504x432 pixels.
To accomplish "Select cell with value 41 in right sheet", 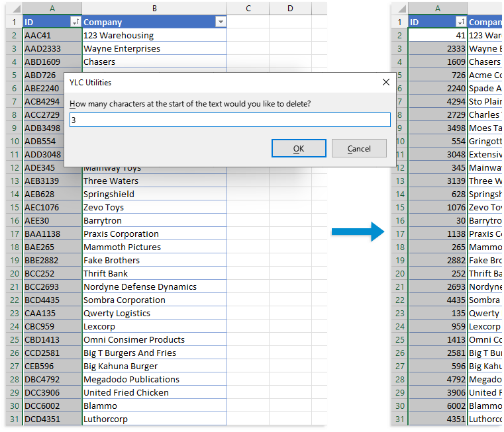I will pyautogui.click(x=438, y=35).
